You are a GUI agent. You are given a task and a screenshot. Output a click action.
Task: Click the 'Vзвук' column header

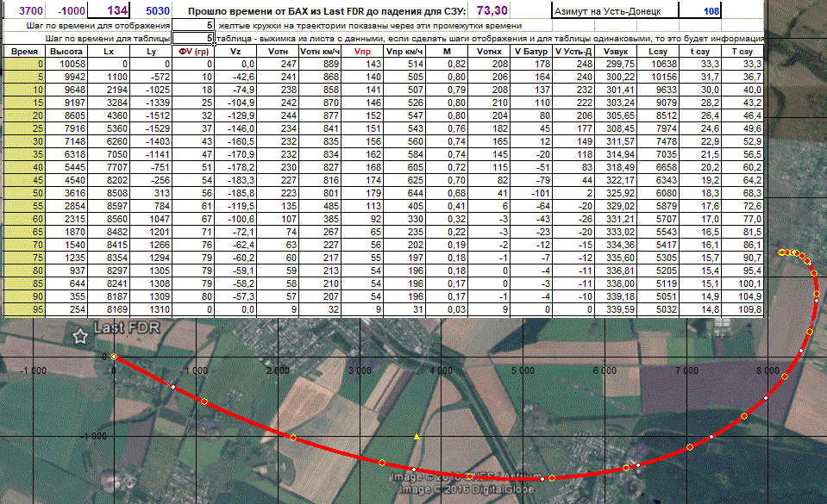(x=615, y=51)
